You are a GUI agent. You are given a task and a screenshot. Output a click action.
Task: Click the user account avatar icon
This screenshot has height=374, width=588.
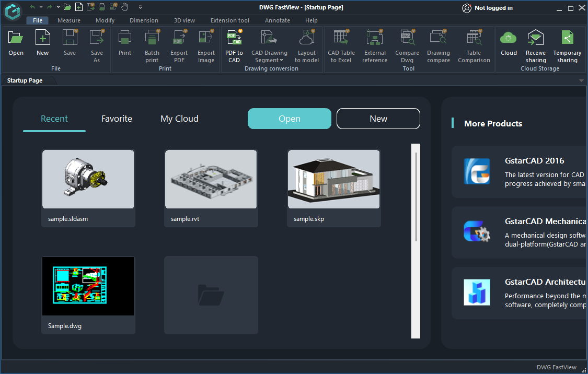pos(467,8)
